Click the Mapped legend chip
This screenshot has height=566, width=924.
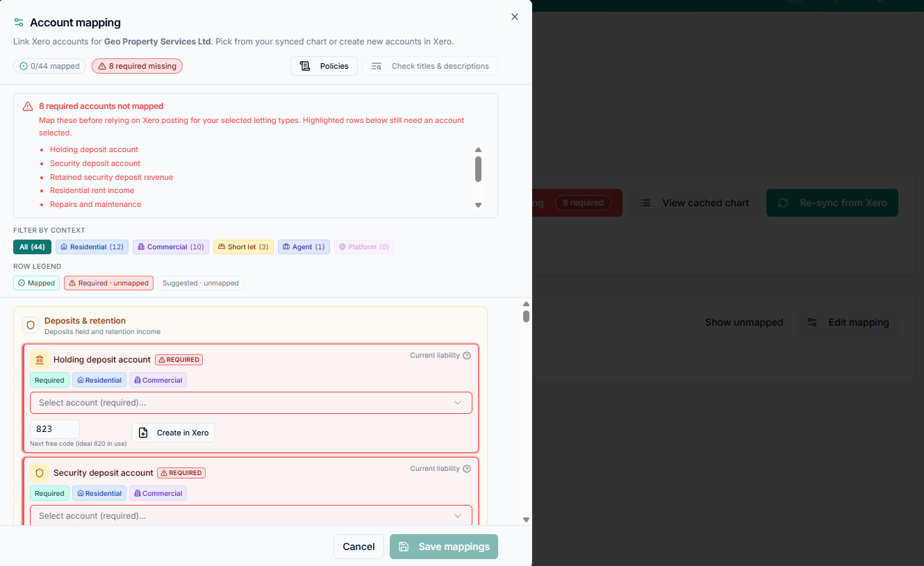(x=36, y=283)
